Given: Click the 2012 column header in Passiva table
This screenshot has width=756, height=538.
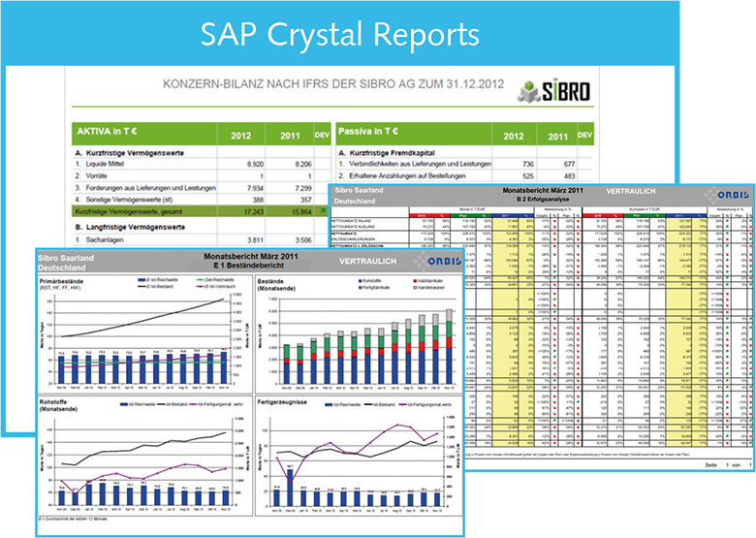Looking at the screenshot, I should pos(514,137).
